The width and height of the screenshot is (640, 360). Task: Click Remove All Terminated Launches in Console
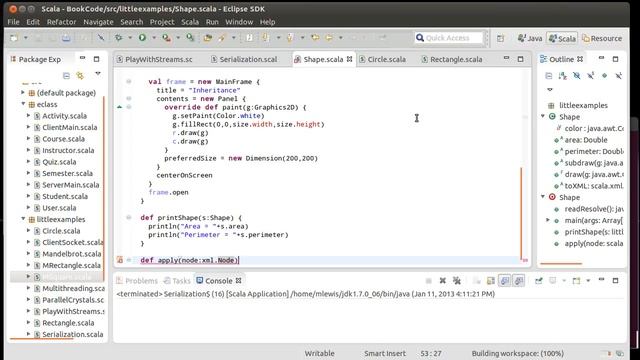(457, 281)
